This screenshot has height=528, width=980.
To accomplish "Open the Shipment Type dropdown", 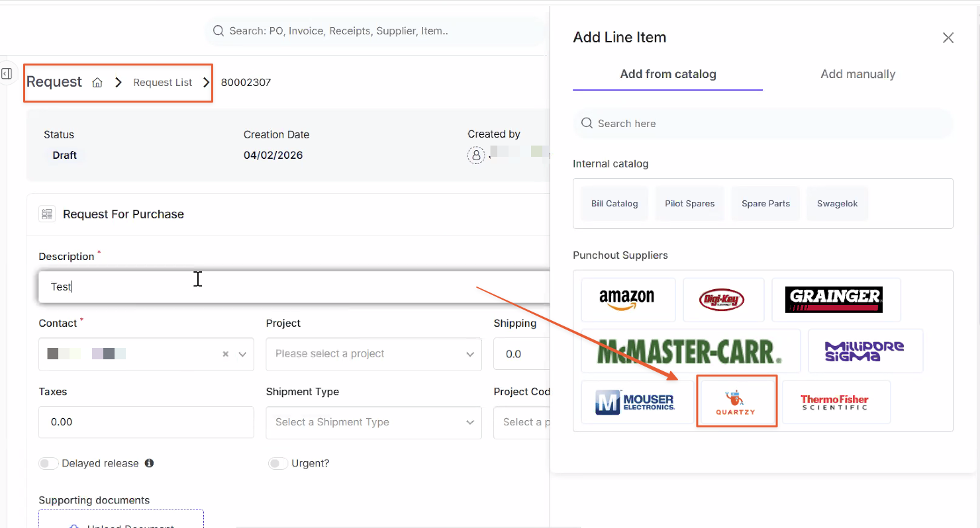I will 373,422.
